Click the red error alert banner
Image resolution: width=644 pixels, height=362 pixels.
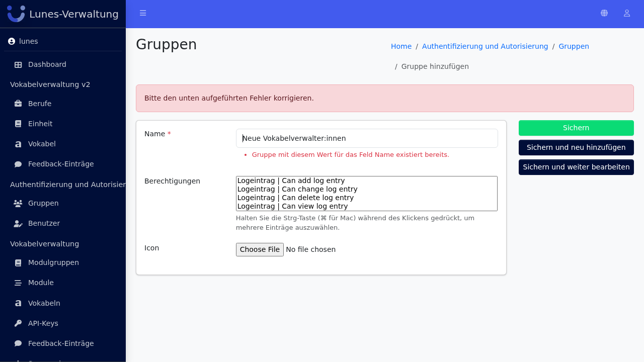point(385,98)
